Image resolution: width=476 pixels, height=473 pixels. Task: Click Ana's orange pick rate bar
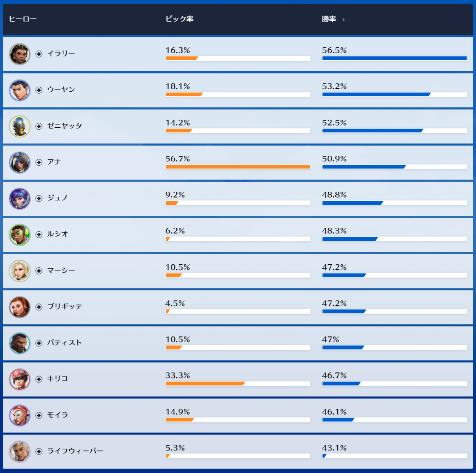237,167
